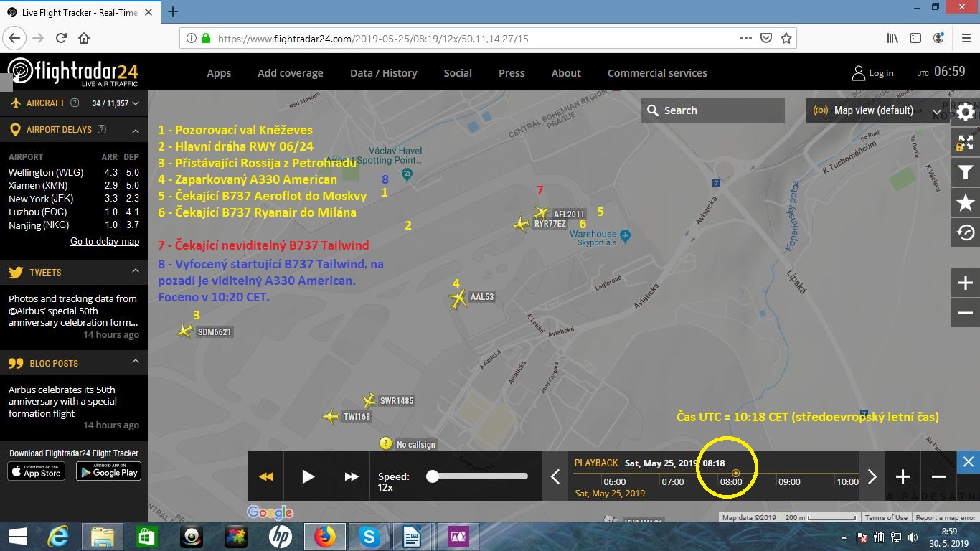The image size is (980, 551).
Task: Open the Firefox library icon
Action: coord(892,38)
